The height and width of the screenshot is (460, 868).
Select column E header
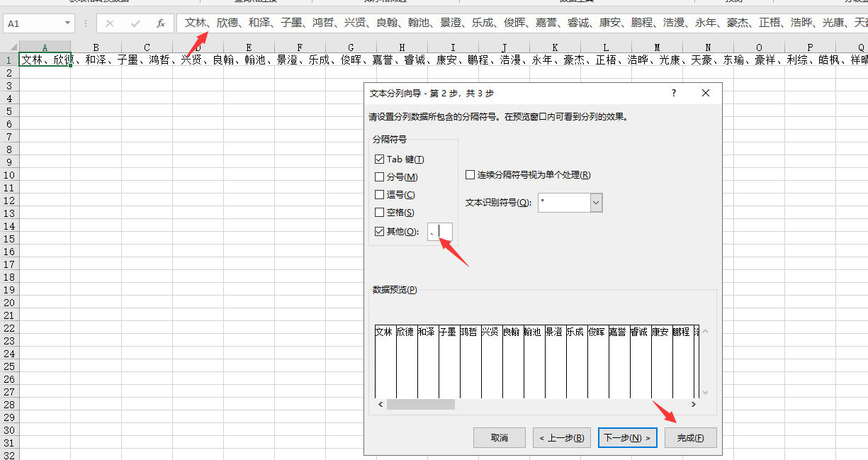(x=249, y=47)
